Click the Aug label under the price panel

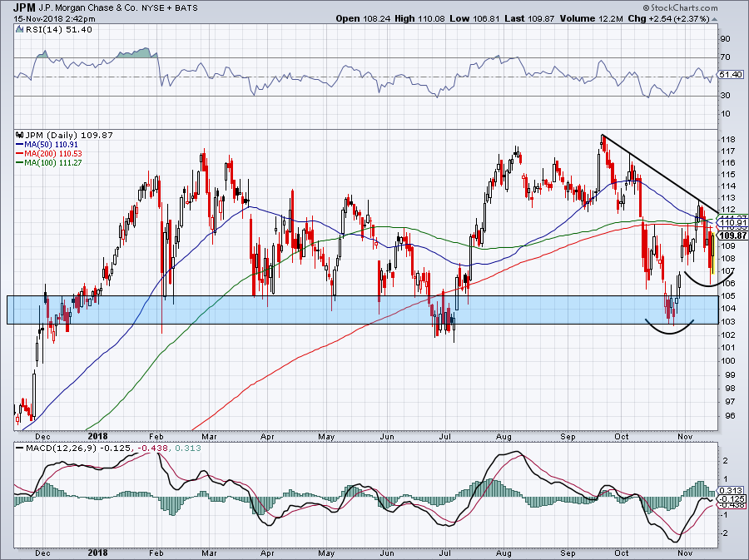[x=504, y=436]
